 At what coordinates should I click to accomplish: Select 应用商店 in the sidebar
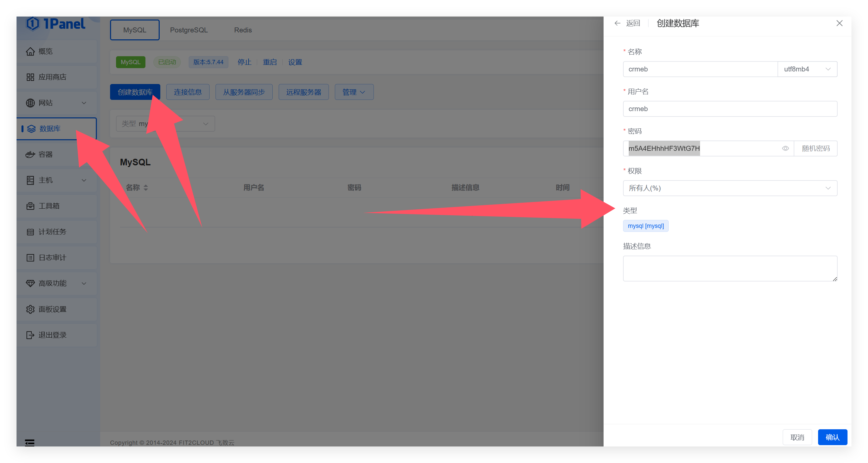click(57, 77)
